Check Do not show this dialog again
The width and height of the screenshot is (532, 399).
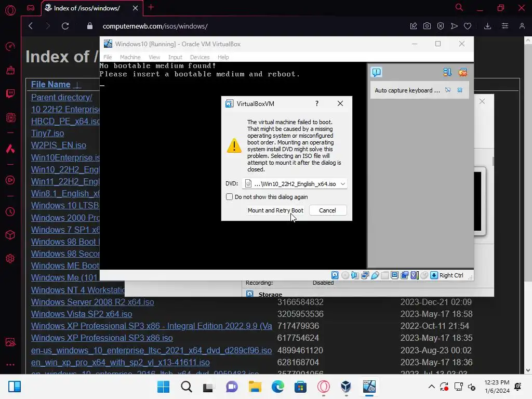click(x=229, y=197)
